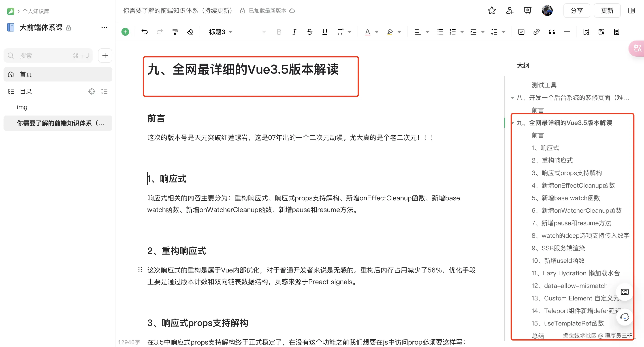Click the green plus insert button
Viewport: 644px width, 347px height.
[125, 32]
